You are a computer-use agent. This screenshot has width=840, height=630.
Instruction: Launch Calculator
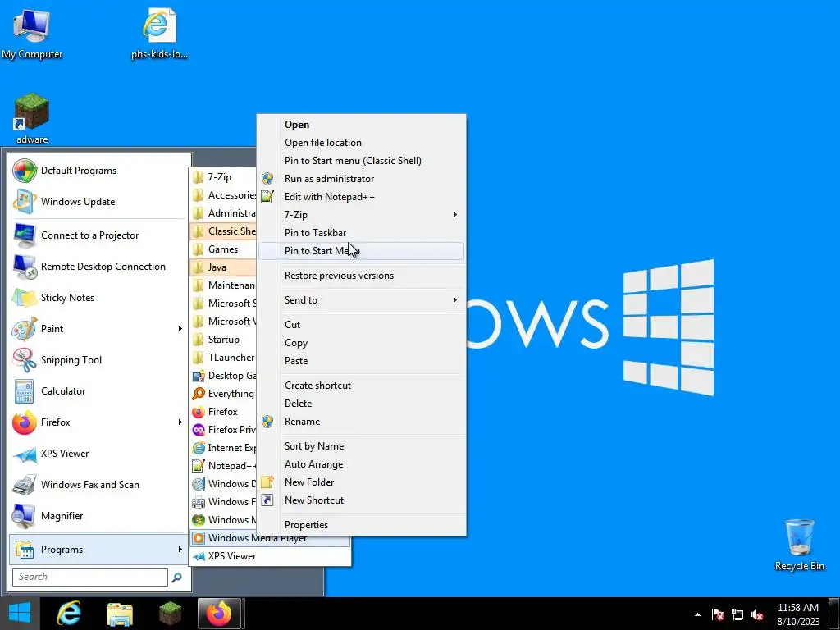tap(99, 391)
